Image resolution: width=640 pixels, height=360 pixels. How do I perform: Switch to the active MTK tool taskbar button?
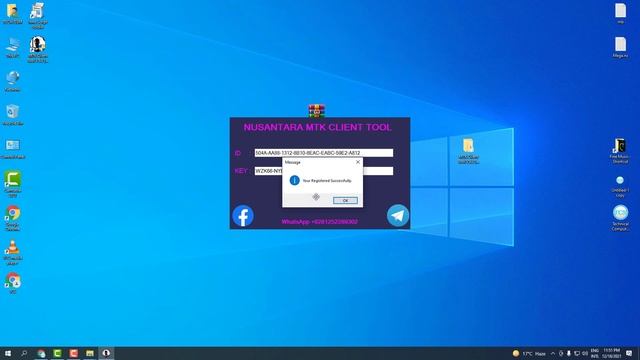pos(106,353)
